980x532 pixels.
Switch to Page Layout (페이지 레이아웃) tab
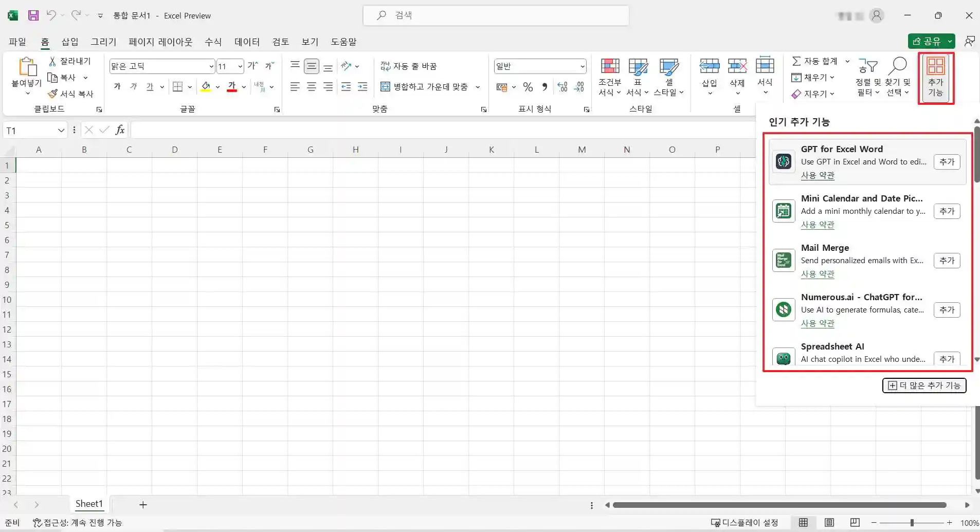pos(160,42)
